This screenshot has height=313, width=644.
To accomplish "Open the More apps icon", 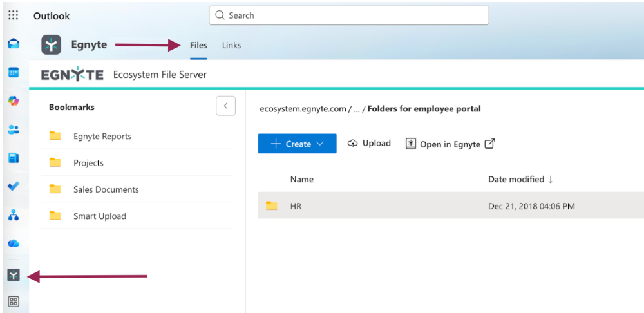I will pyautogui.click(x=13, y=301).
